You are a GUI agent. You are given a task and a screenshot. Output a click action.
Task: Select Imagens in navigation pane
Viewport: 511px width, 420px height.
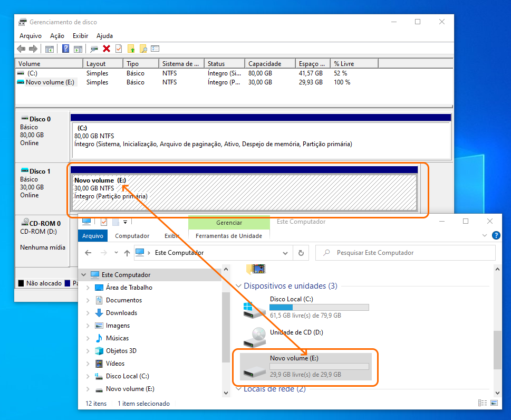point(118,326)
